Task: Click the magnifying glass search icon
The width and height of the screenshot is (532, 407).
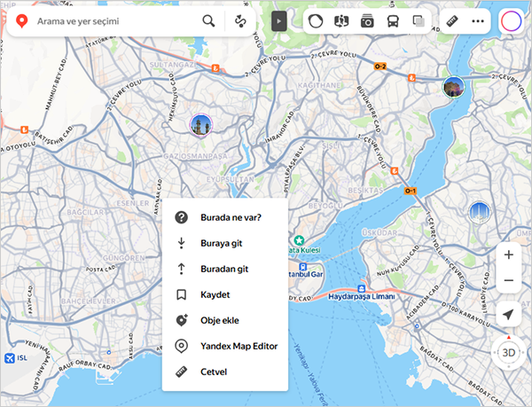Action: [208, 21]
